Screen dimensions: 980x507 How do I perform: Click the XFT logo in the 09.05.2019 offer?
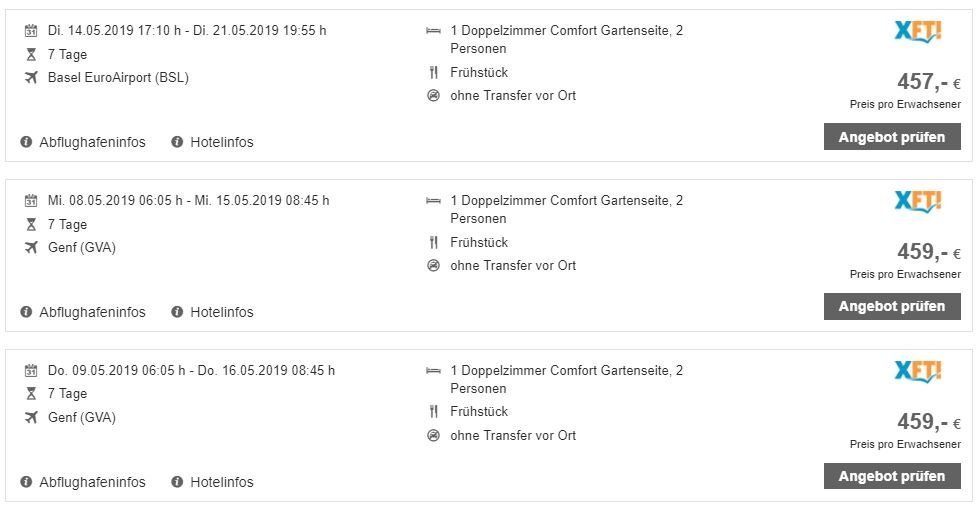pyautogui.click(x=918, y=371)
